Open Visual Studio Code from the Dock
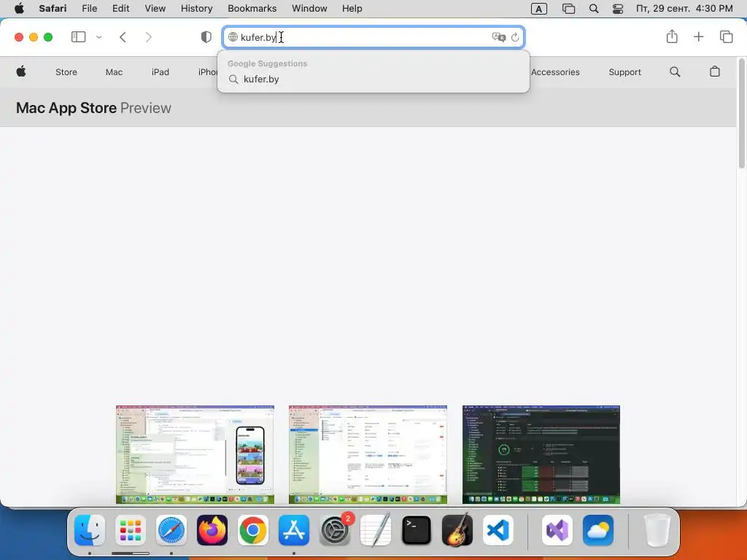 point(498,530)
